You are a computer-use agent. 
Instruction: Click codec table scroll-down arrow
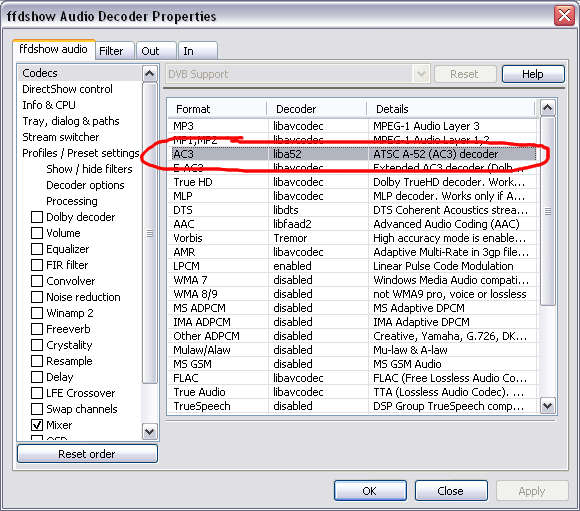547,406
